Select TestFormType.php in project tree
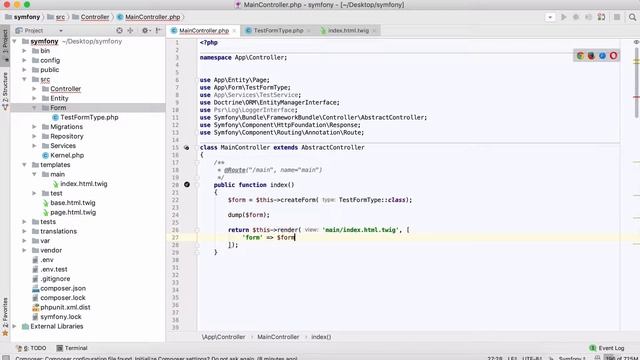The width and height of the screenshot is (640, 360). tap(85, 117)
